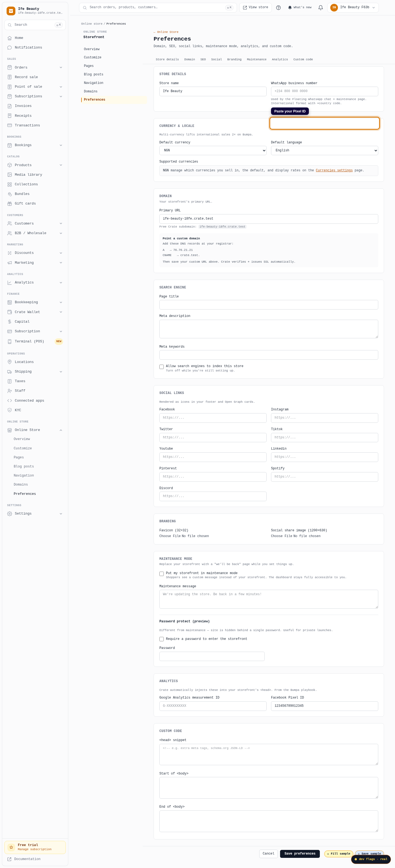This screenshot has height=868, width=395.
Task: Expand the Customers chevron
Action: [x=61, y=223]
